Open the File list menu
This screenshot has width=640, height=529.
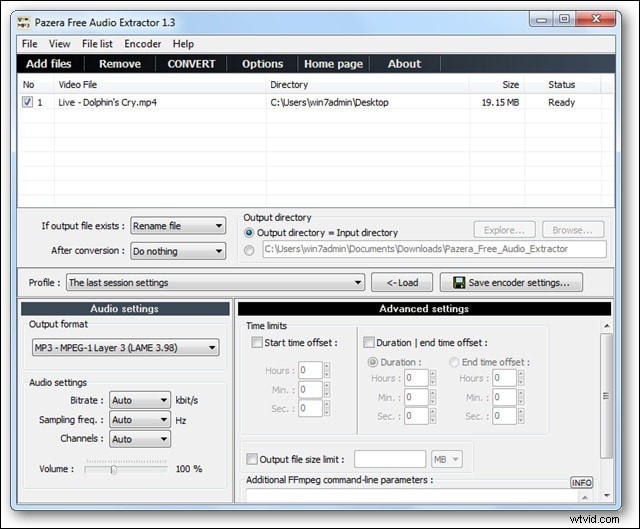(97, 44)
